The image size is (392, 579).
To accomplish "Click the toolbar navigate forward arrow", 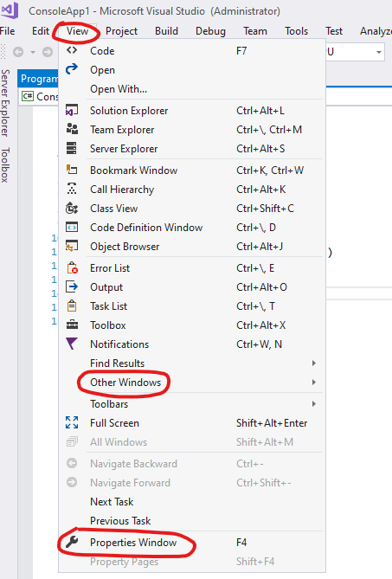I will 48,52.
